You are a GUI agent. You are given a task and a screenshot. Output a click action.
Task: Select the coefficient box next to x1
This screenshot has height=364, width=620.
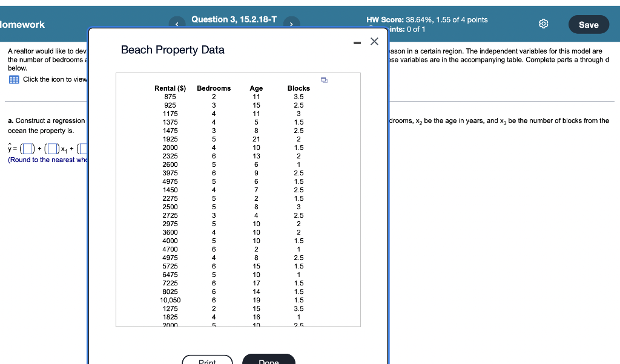pos(53,149)
